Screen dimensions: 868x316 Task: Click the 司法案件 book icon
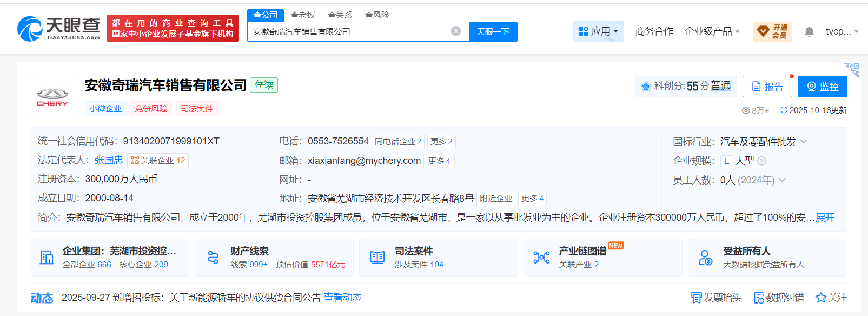point(377,258)
